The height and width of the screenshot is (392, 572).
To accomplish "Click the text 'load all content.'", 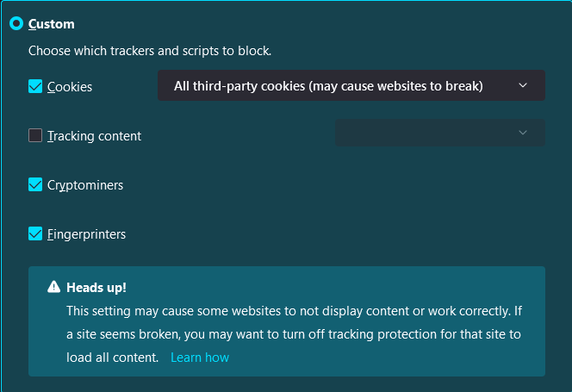I will (x=112, y=357).
